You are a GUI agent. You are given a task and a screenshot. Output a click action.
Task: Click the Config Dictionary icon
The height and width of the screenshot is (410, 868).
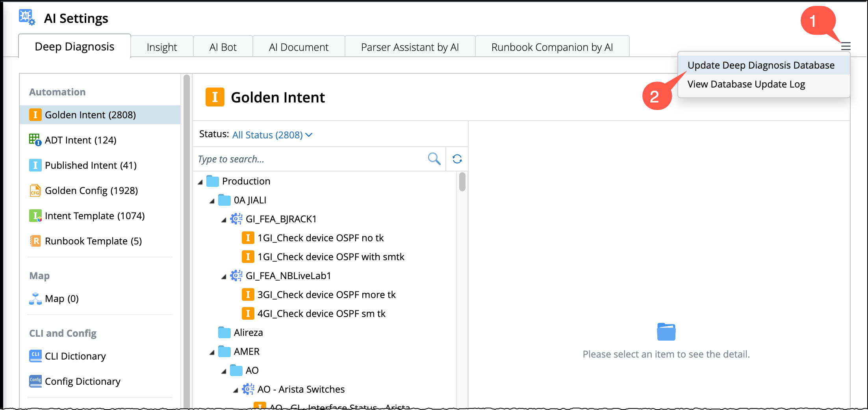(35, 381)
